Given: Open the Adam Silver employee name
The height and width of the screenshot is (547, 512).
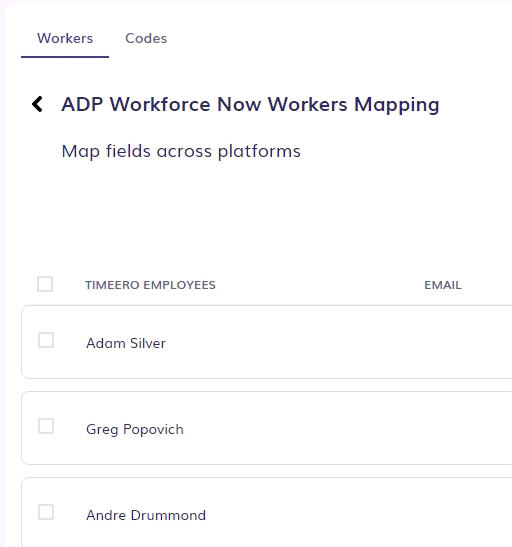Looking at the screenshot, I should (126, 343).
